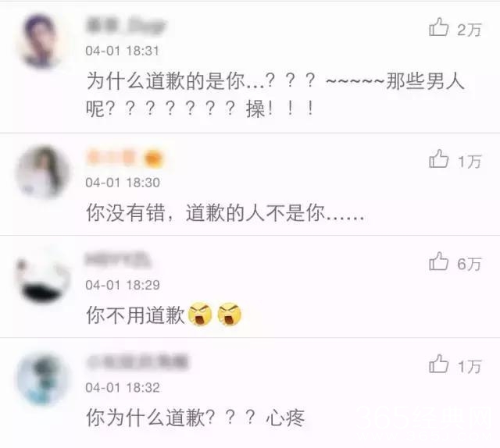Click the second angry emoji

[x=229, y=315]
